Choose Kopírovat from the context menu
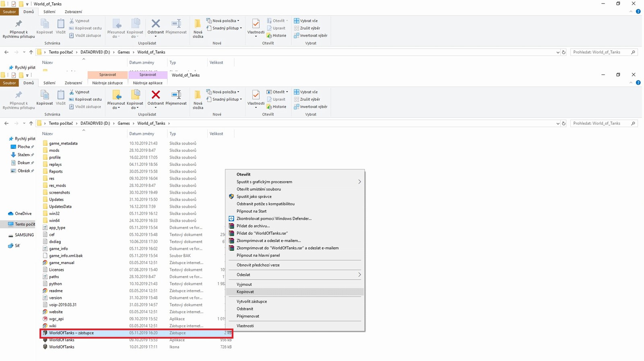 click(x=245, y=292)
